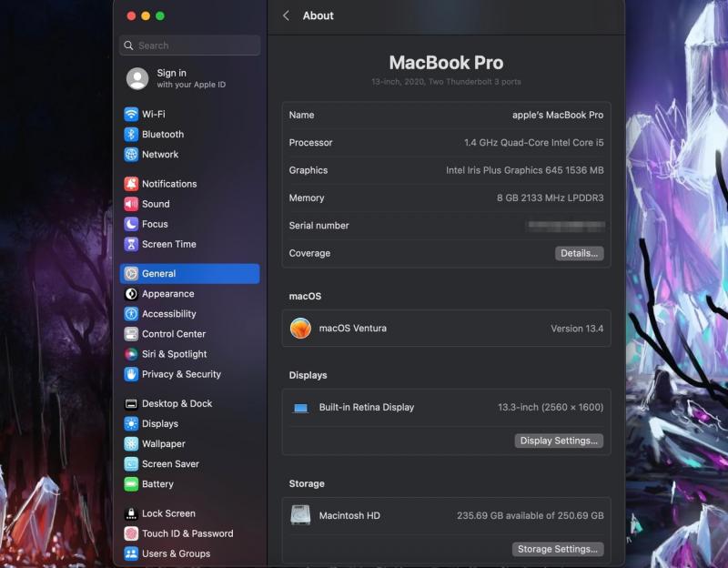The image size is (728, 568).
Task: Open Desktop & Dock icon
Action: point(131,403)
